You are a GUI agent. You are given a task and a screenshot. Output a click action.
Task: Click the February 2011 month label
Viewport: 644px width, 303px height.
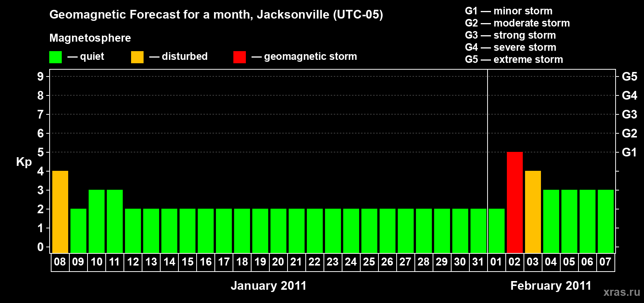pyautogui.click(x=551, y=286)
